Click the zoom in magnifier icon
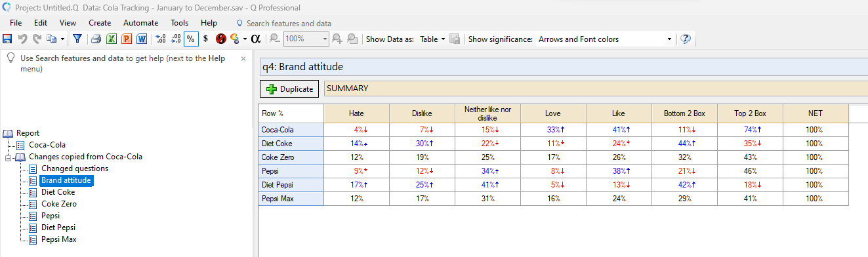The image size is (868, 257). pos(337,39)
